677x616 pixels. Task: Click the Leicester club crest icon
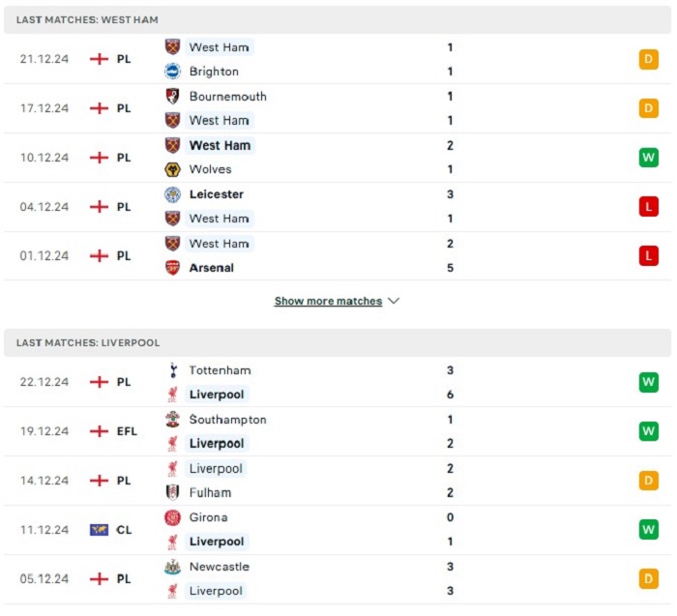coord(173,194)
